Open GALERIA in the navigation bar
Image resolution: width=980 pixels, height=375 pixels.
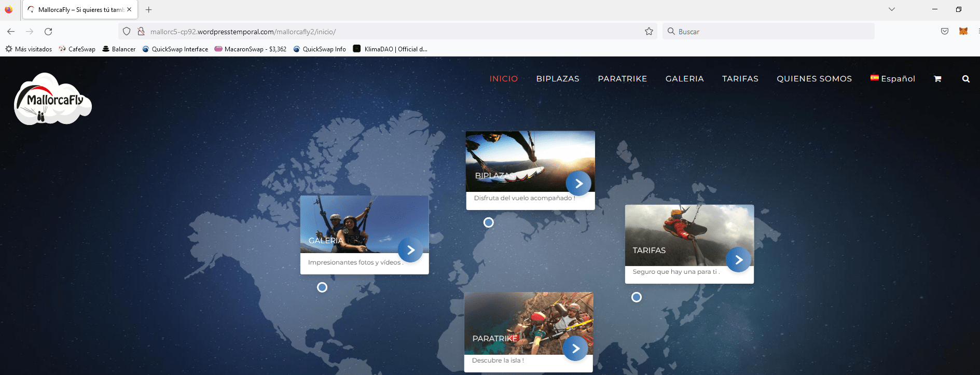pyautogui.click(x=685, y=79)
